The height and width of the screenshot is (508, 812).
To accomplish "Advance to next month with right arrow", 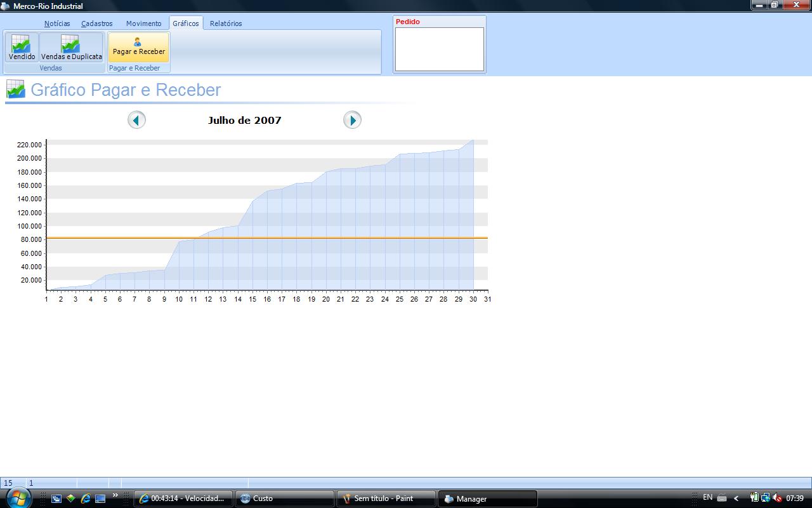I will point(352,120).
